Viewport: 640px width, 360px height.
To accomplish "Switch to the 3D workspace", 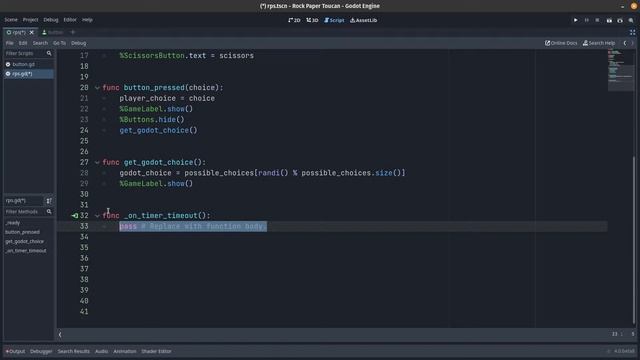I will point(312,20).
